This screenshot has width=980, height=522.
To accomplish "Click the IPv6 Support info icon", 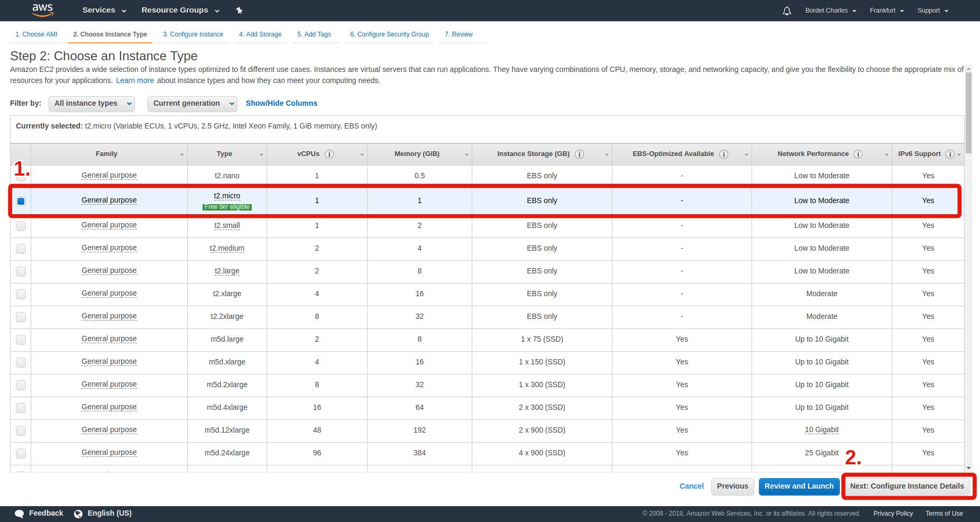I will (x=950, y=154).
